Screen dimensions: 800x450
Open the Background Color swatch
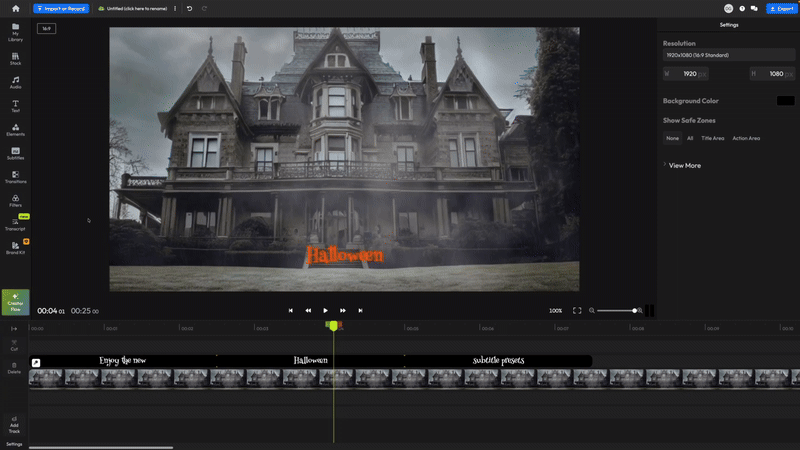coord(785,101)
